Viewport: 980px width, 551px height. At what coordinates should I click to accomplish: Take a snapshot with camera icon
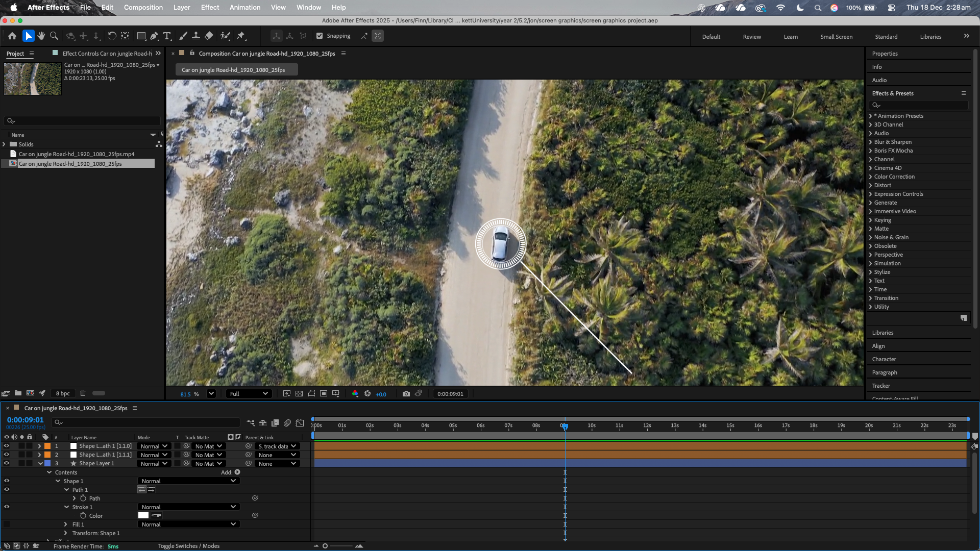click(406, 394)
